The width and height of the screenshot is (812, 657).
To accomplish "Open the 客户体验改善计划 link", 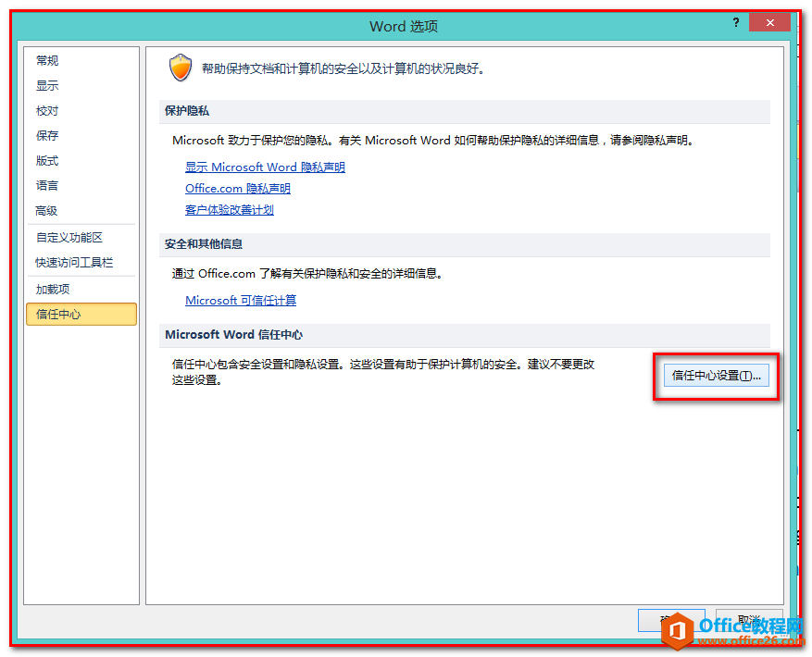I will point(230,210).
